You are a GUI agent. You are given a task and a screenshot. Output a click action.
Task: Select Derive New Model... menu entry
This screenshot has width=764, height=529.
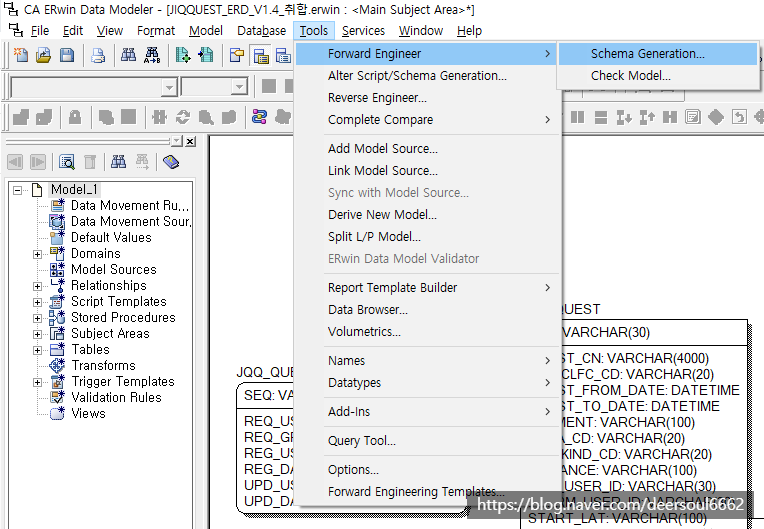click(428, 214)
